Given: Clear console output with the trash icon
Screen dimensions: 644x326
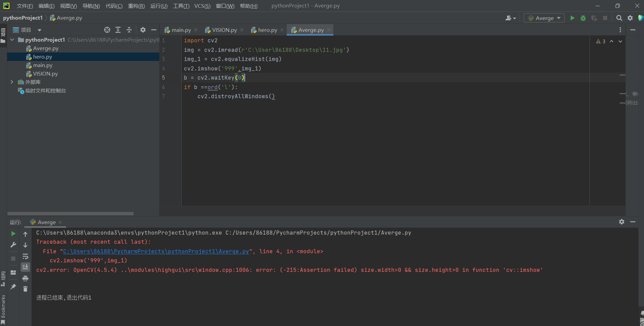Looking at the screenshot, I should (25, 289).
